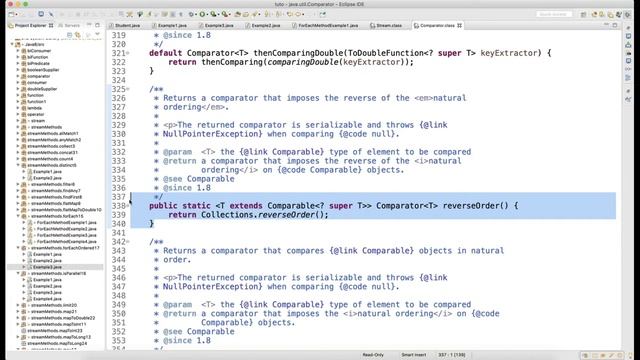Image resolution: width=640 pixels, height=360 pixels.
Task: Open Project Explorer view menu arrow
Action: 97,35
